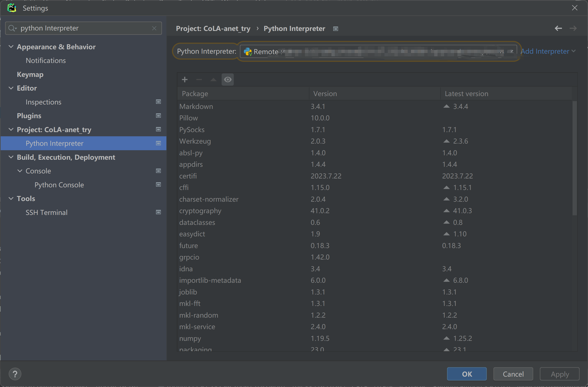The image size is (588, 387).
Task: Collapse the Appearance & Behavior section
Action: tap(11, 47)
